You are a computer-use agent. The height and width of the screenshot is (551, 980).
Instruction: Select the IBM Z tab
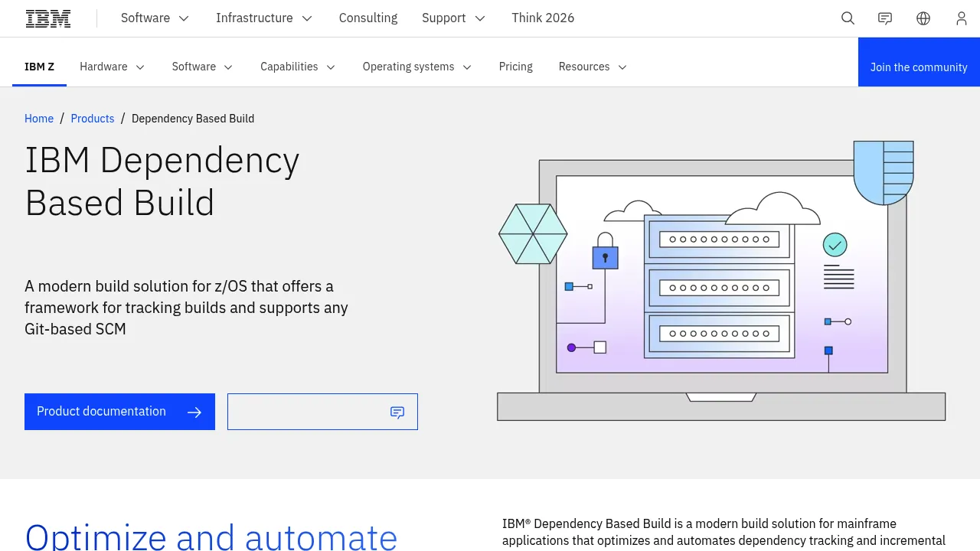[40, 67]
